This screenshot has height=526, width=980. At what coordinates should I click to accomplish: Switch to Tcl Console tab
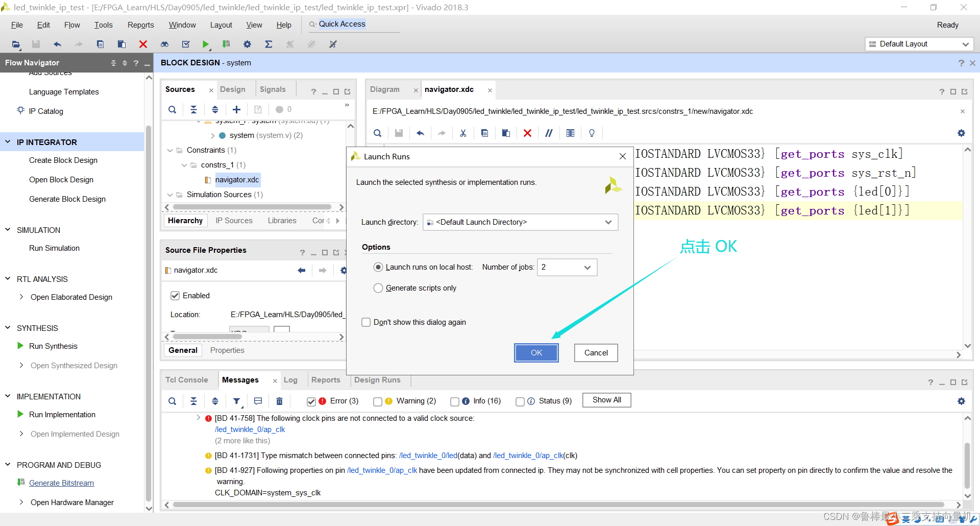click(187, 380)
